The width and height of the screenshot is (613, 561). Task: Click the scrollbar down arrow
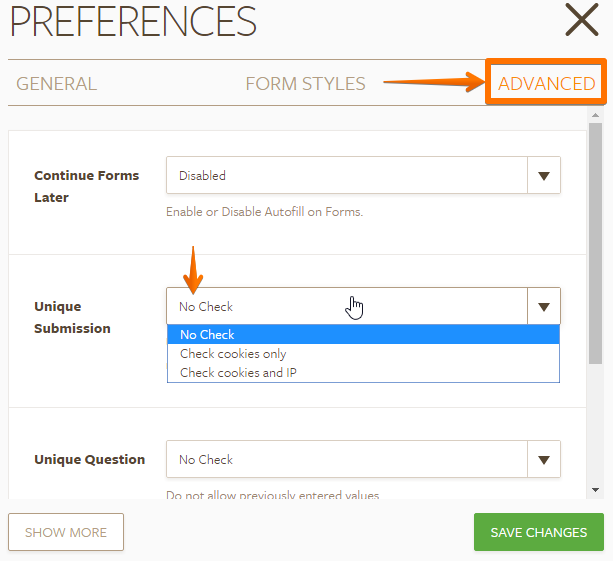pos(595,490)
